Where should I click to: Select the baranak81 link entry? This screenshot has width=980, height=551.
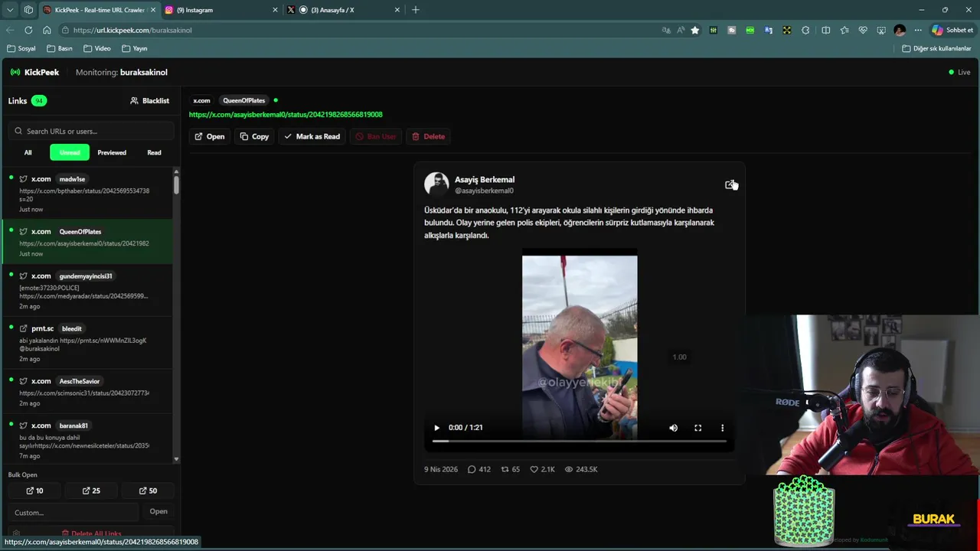click(x=87, y=439)
